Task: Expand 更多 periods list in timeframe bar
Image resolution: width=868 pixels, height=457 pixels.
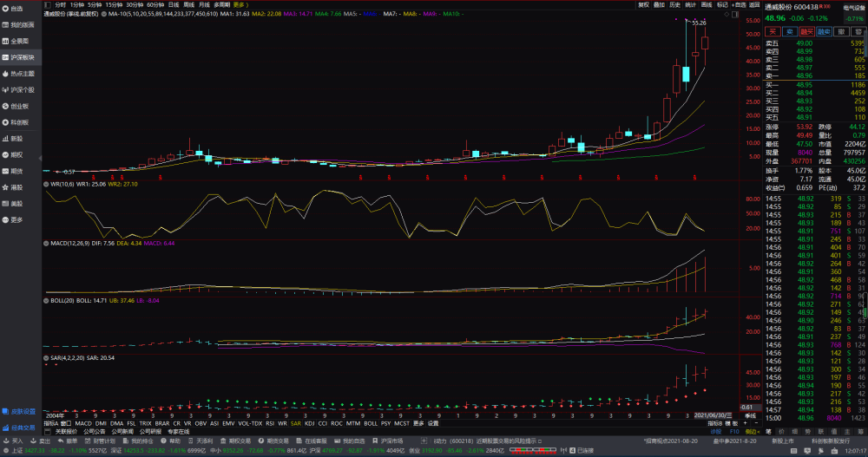Action: point(239,4)
